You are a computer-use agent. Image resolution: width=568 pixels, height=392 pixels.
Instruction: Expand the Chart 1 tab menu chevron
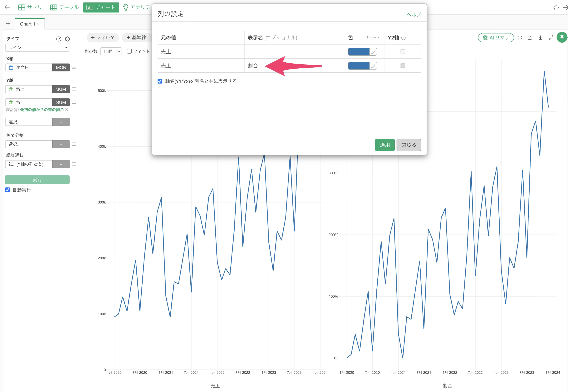coord(39,24)
